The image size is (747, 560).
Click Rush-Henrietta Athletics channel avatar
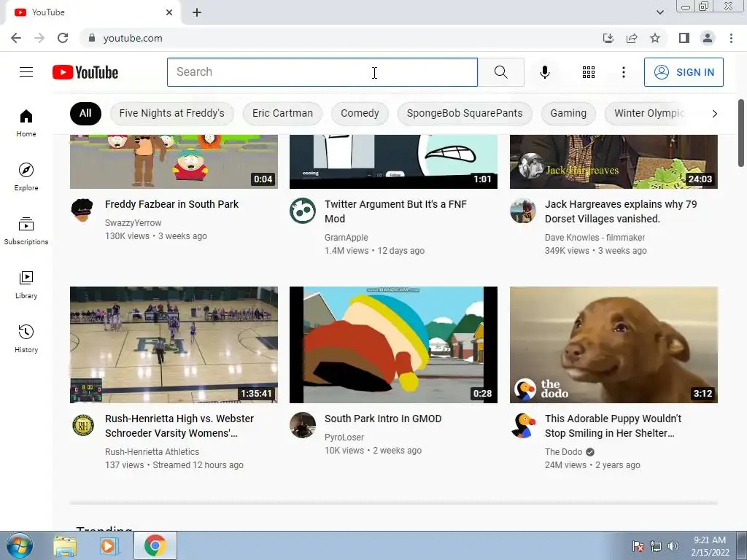coord(83,425)
